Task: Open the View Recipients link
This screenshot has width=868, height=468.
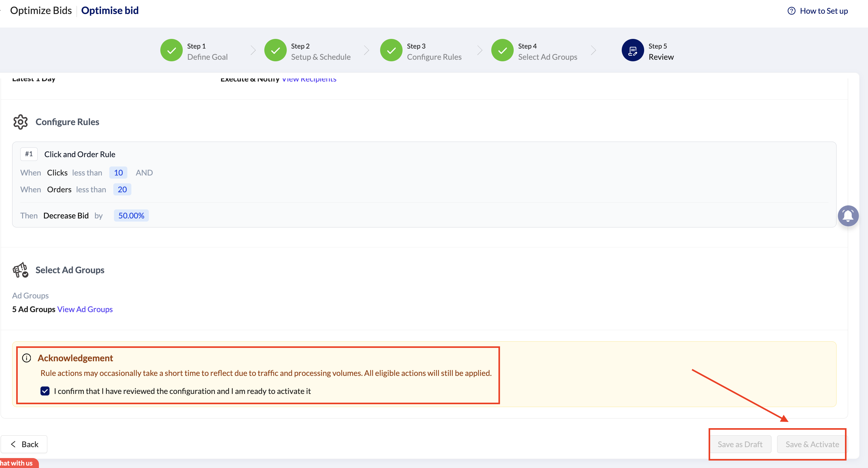Action: (x=309, y=79)
